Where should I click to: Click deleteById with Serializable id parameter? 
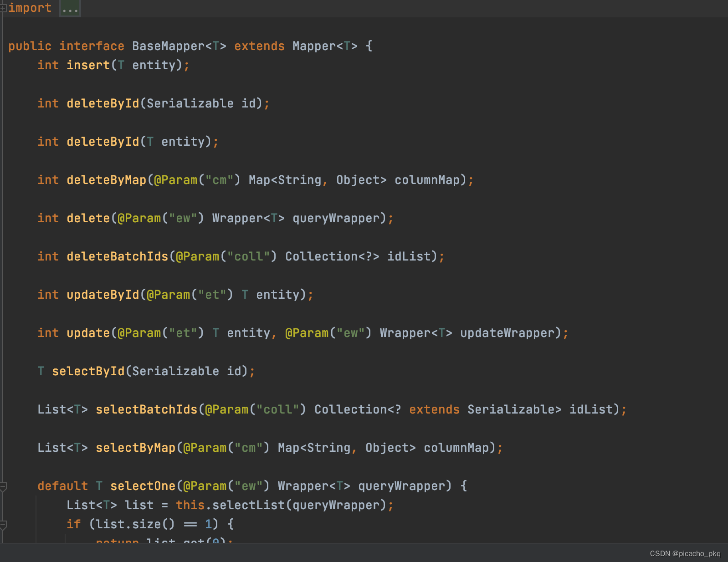click(103, 103)
